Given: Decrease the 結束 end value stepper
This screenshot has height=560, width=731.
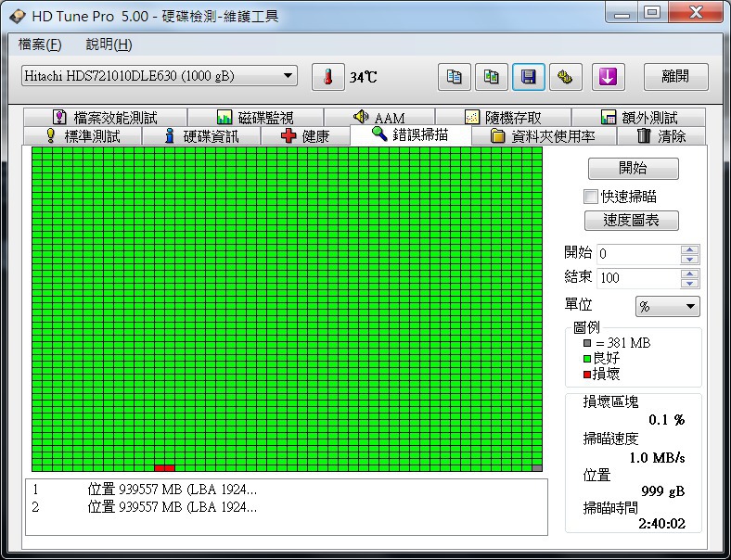Looking at the screenshot, I should [x=689, y=284].
